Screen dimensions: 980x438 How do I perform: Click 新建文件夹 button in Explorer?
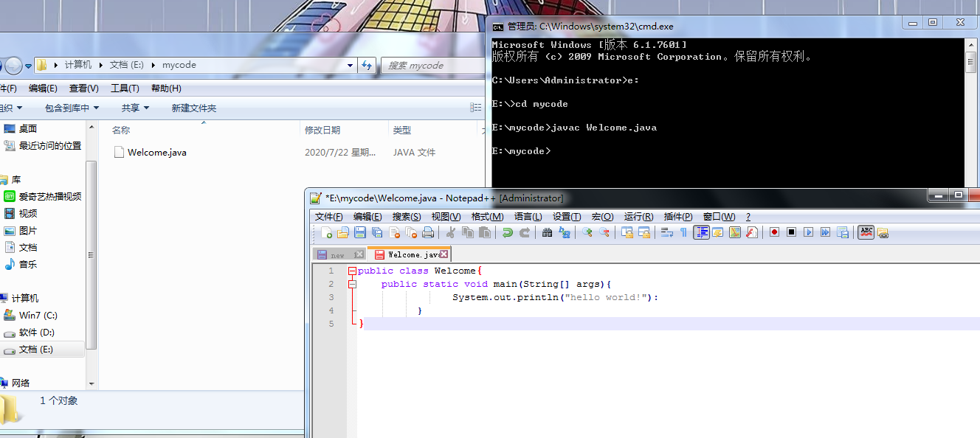point(194,108)
